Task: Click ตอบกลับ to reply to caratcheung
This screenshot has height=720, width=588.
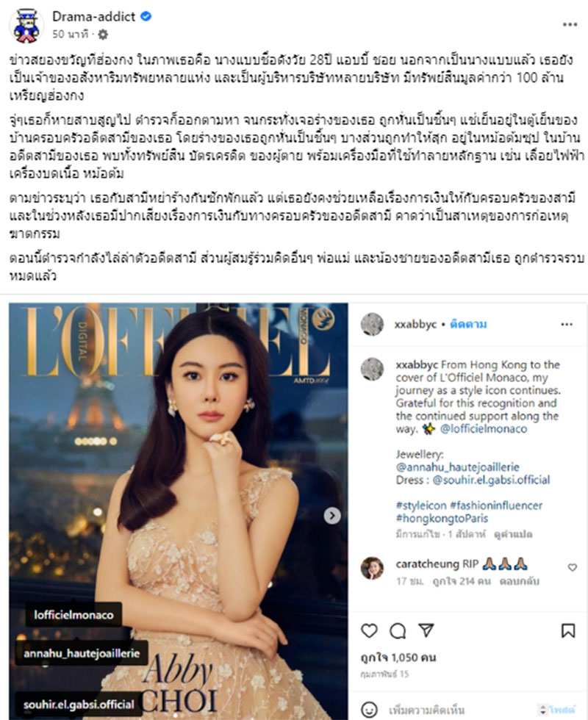Action: 520,581
